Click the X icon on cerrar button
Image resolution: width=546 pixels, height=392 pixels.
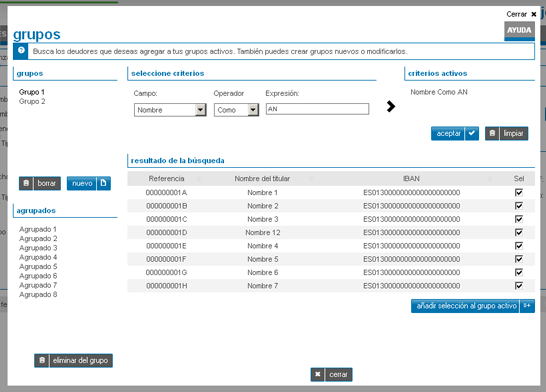[x=318, y=375]
